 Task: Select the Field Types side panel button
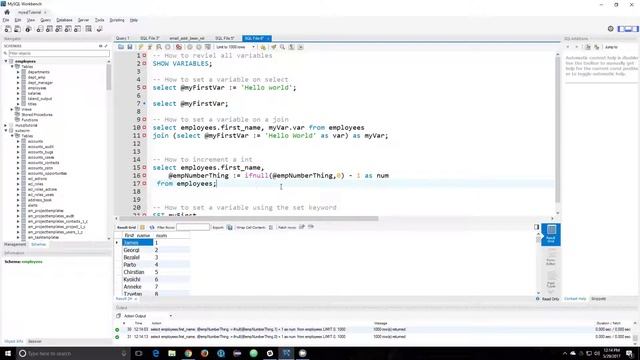pos(551,280)
